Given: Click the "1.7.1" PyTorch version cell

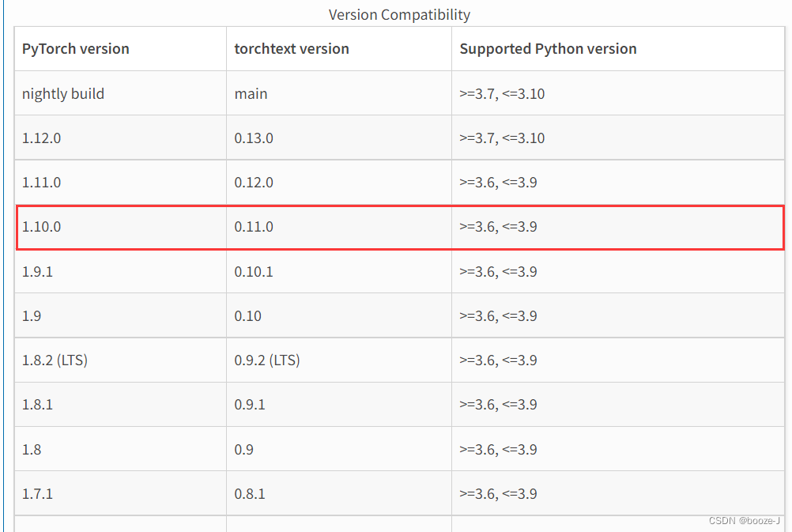Looking at the screenshot, I should (x=120, y=493).
